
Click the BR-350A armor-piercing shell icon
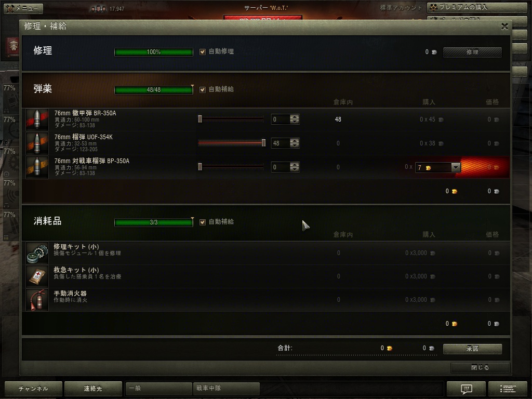pos(37,119)
